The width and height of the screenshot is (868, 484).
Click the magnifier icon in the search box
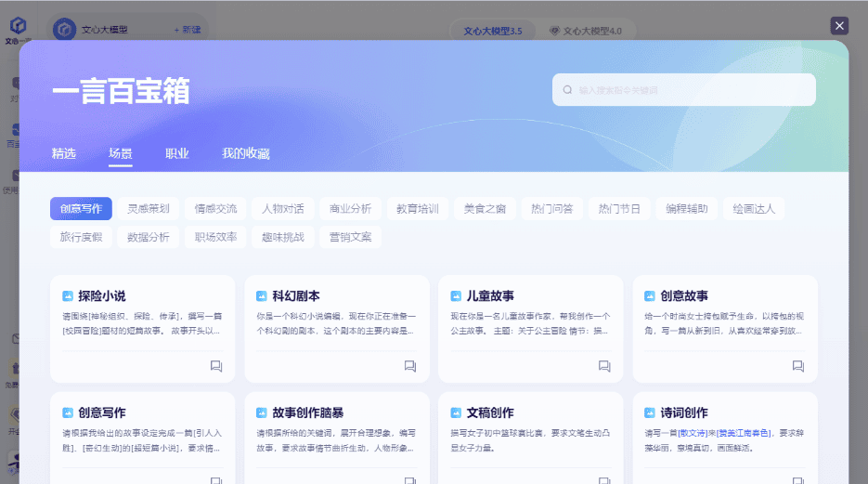click(567, 90)
